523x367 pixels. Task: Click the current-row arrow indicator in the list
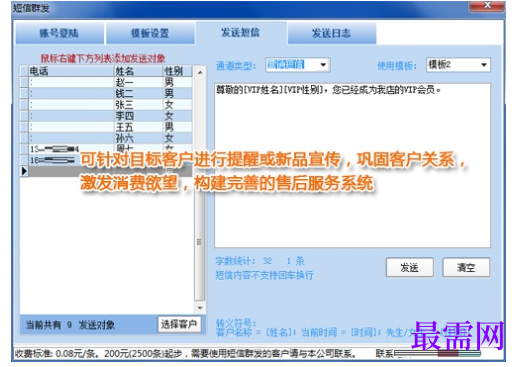click(x=24, y=171)
